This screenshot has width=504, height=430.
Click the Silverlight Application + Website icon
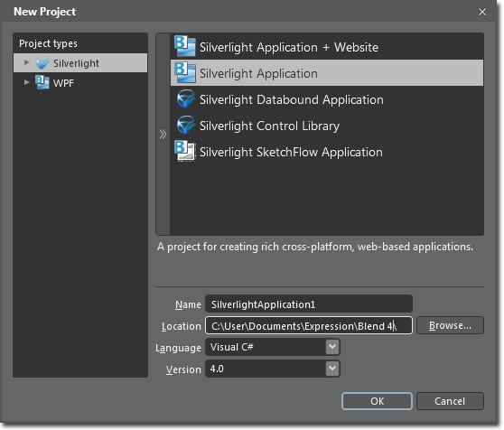pyautogui.click(x=185, y=46)
